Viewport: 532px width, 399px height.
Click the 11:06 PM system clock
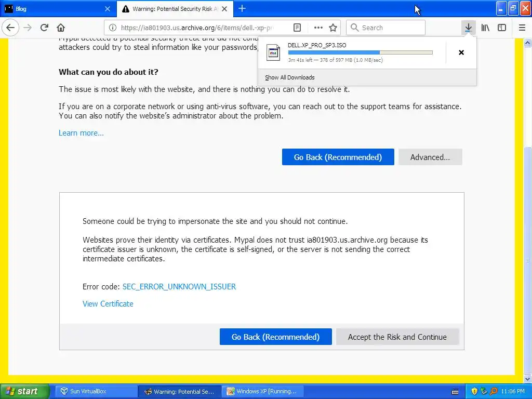click(512, 391)
